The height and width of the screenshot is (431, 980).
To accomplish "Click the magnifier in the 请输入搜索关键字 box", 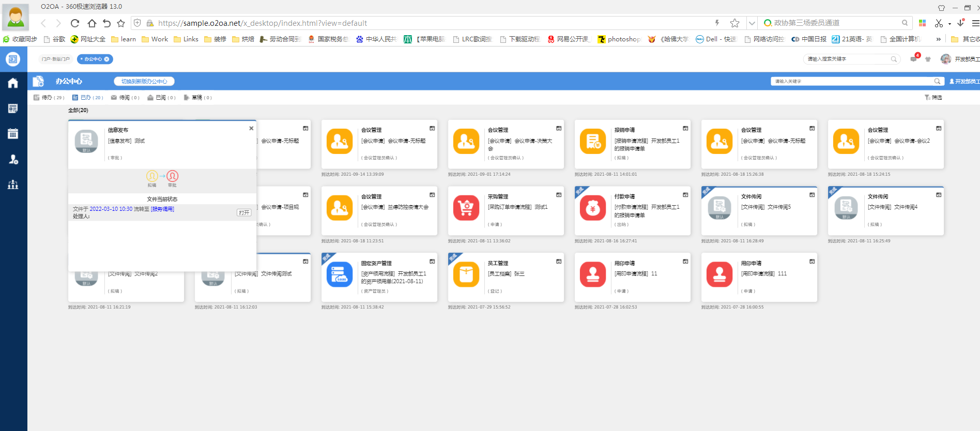I will (x=894, y=59).
